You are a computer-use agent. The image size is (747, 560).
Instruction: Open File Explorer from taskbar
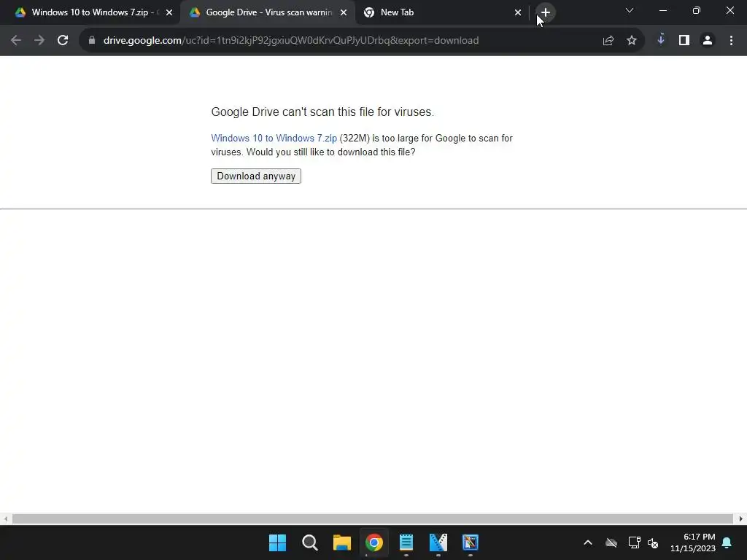point(342,542)
